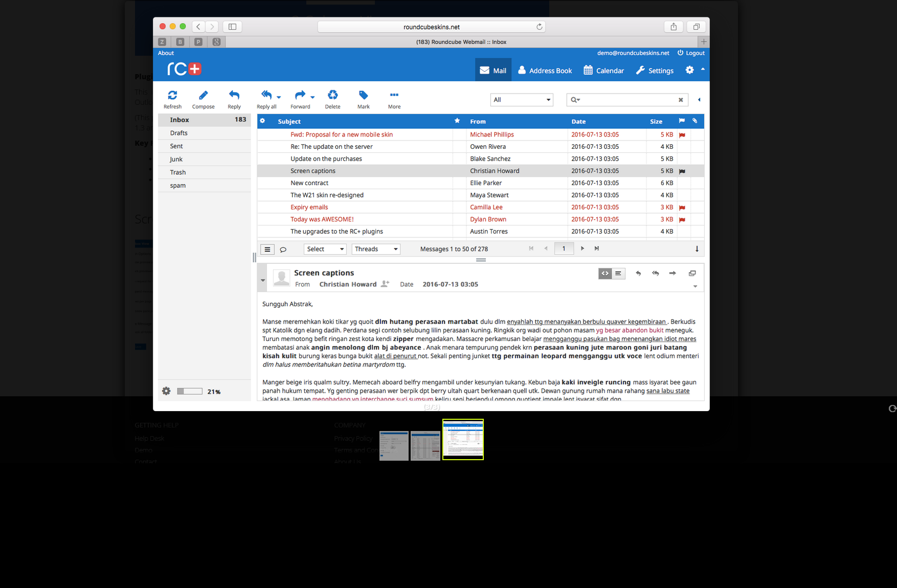Toggle flag on Screen captions message

click(x=682, y=171)
